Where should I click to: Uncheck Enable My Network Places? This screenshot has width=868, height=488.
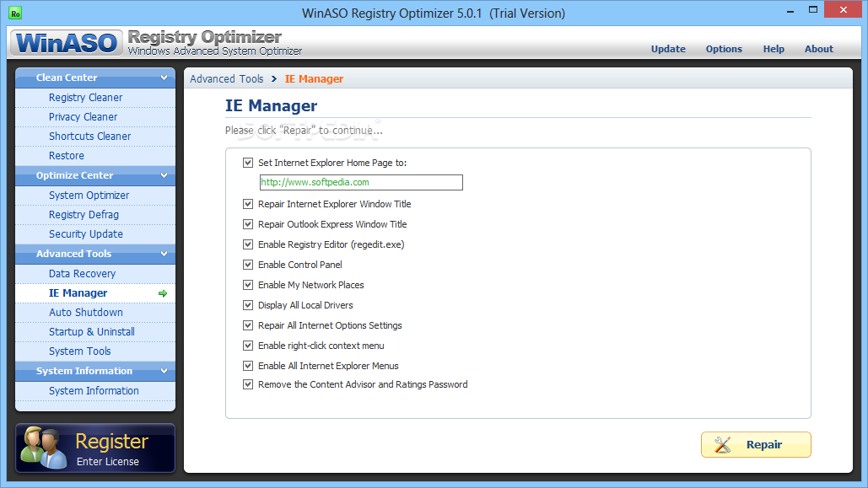tap(248, 285)
